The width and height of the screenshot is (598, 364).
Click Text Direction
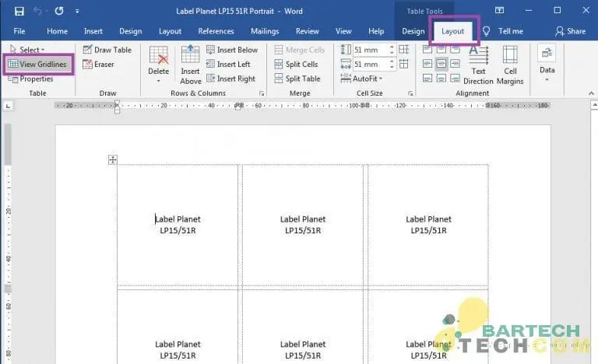[478, 65]
